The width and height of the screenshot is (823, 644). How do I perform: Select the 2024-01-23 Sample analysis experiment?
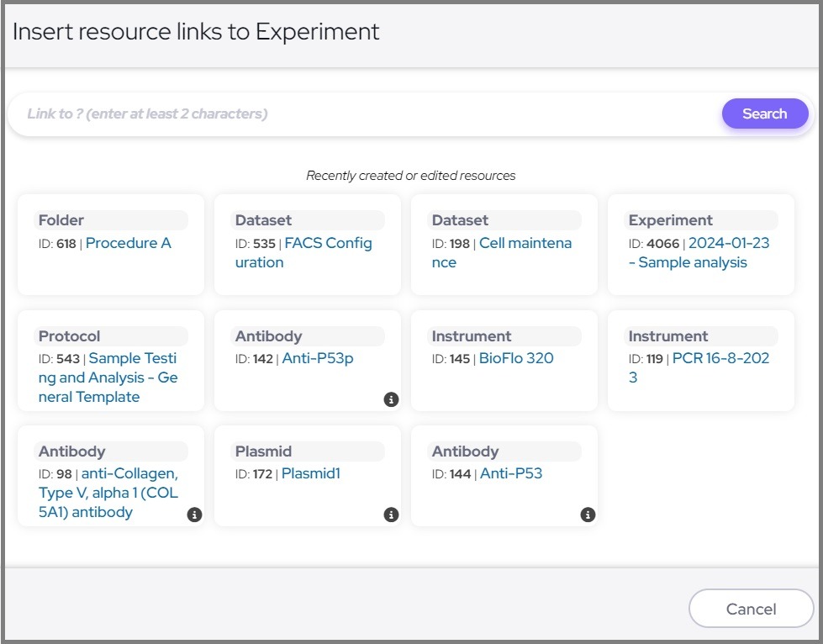(x=727, y=244)
